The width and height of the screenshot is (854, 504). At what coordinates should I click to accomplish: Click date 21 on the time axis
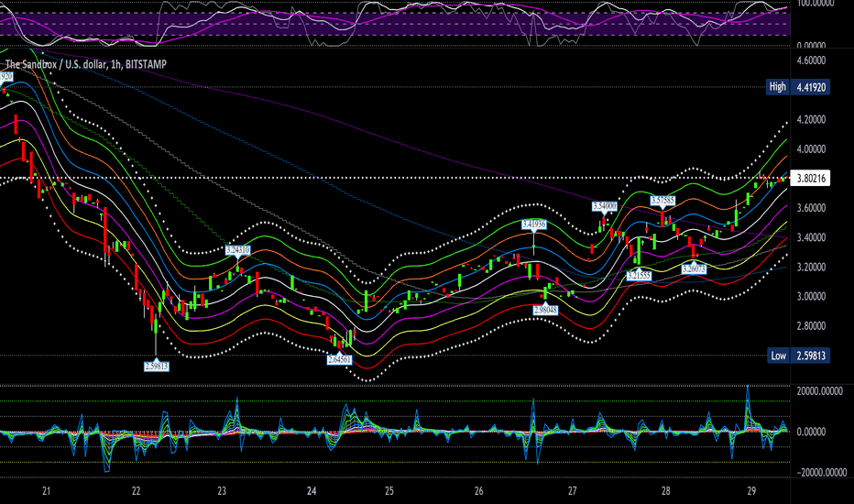click(47, 491)
